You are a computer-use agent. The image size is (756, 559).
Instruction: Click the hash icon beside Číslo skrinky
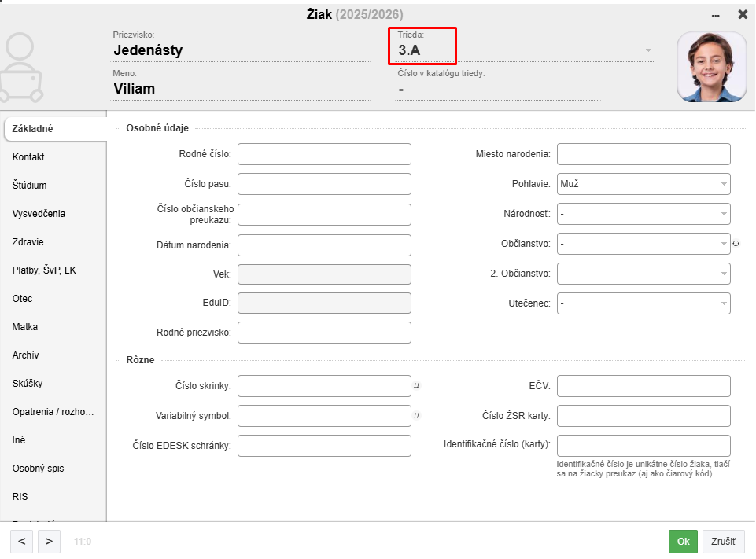point(417,386)
